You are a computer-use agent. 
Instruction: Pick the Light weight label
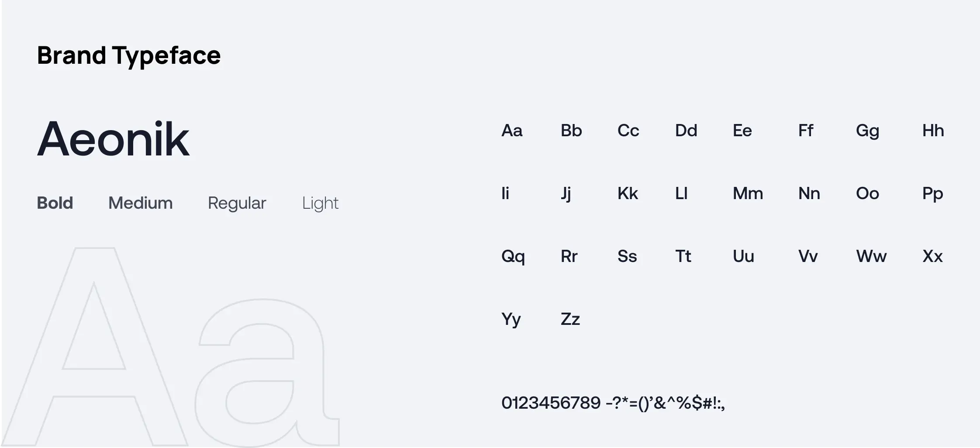click(x=320, y=203)
